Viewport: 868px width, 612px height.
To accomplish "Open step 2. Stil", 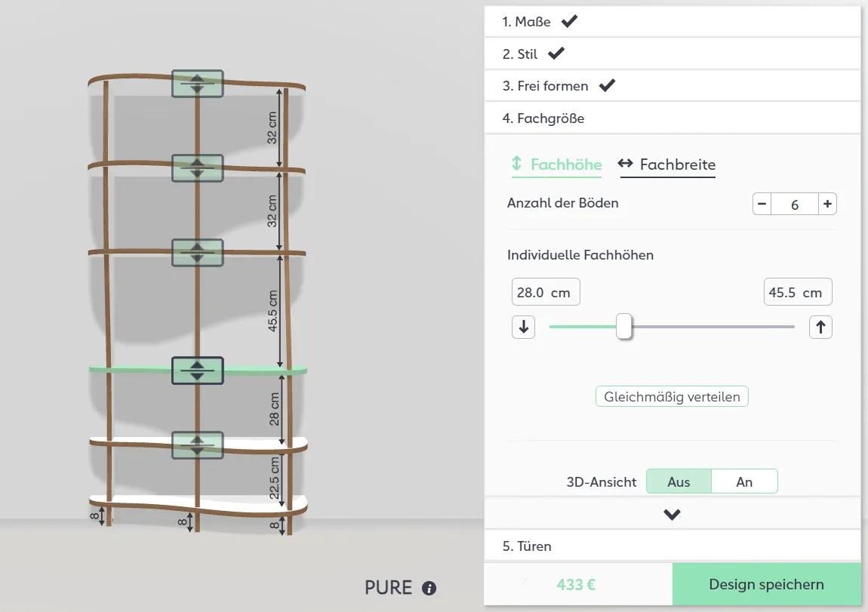I will coord(673,54).
